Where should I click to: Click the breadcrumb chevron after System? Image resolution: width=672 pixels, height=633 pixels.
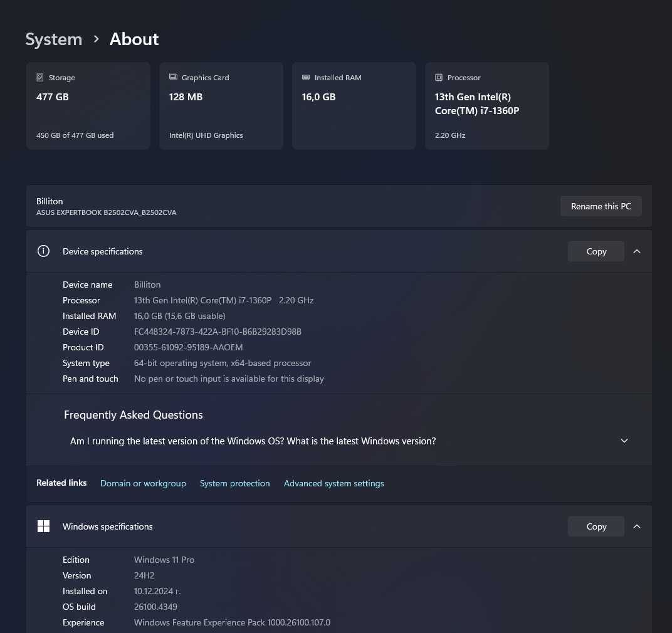click(96, 39)
